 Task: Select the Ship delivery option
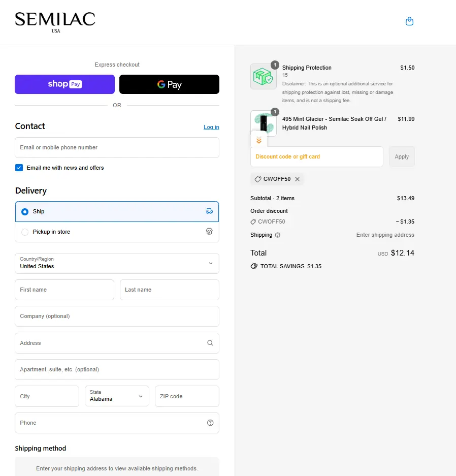coord(25,212)
